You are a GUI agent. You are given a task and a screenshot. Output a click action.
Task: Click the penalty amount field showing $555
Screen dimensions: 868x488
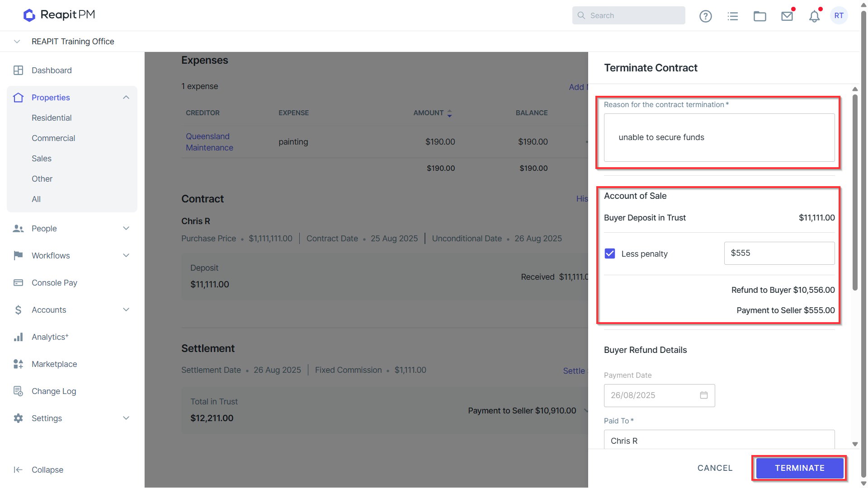tap(779, 253)
